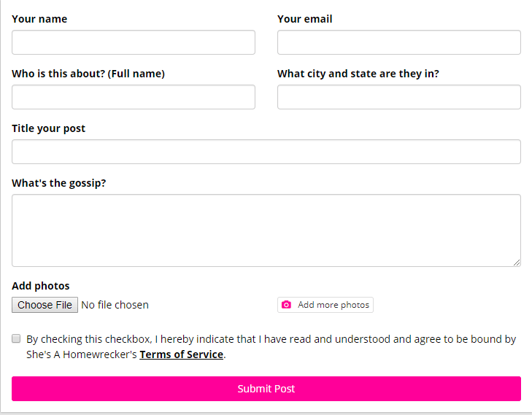This screenshot has height=415, width=532.
Task: Click the gossip textarea resize handle
Action: point(517,263)
